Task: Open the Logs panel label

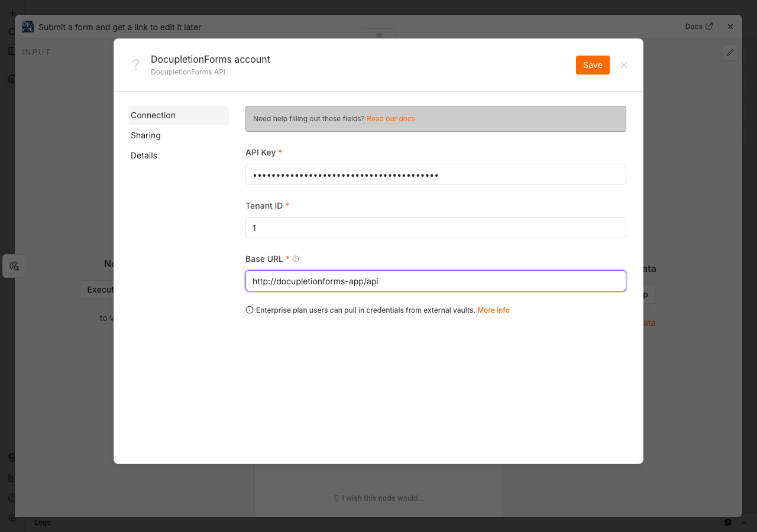Action: (43, 523)
